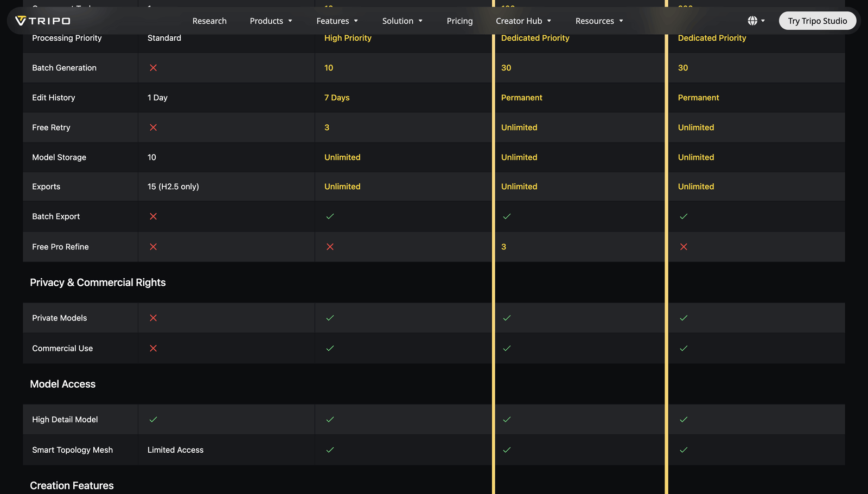Click High Detail Model checkmark in Standard column
Image resolution: width=868 pixels, height=494 pixels.
pyautogui.click(x=153, y=419)
